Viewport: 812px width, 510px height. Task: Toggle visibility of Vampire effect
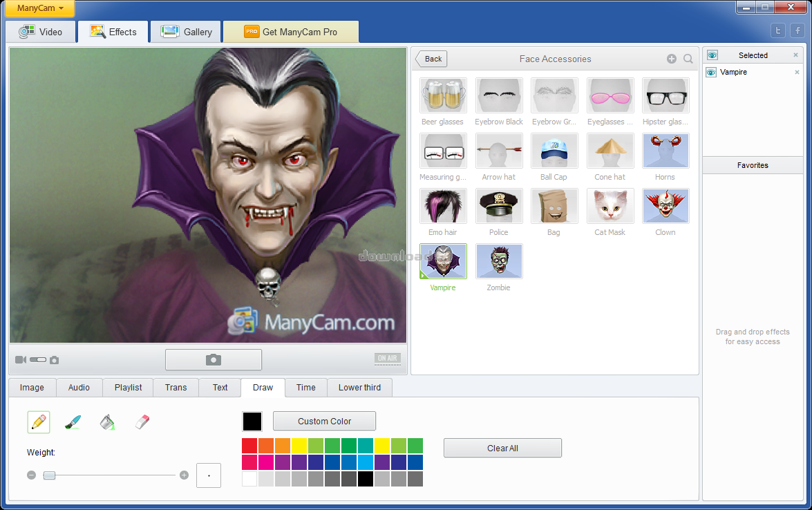[712, 72]
